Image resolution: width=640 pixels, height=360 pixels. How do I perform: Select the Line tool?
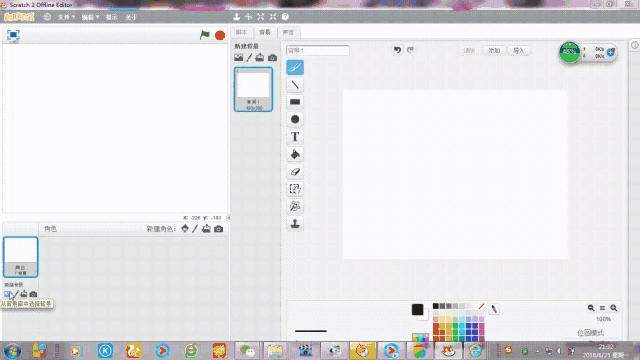[x=295, y=85]
